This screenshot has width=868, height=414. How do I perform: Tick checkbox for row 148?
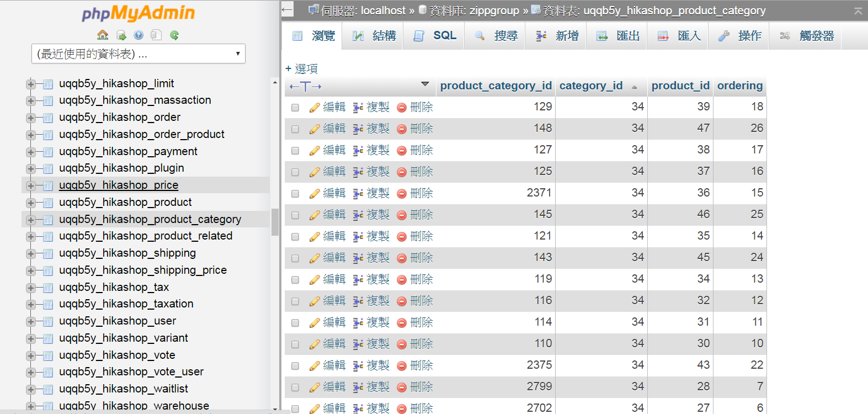tap(295, 129)
